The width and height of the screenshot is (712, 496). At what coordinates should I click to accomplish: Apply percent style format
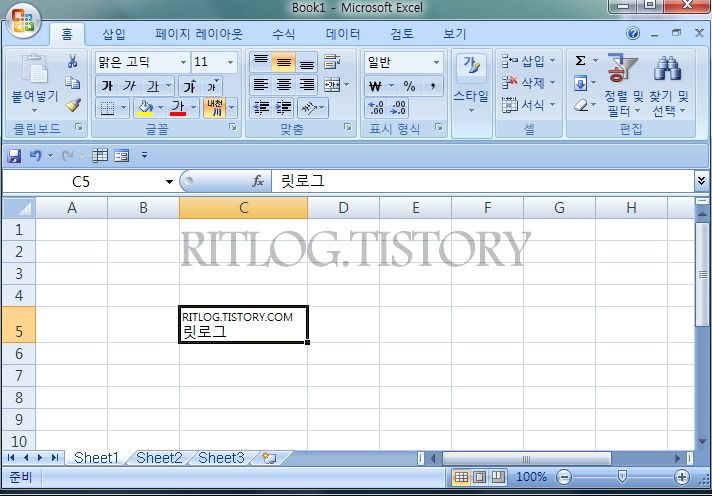[409, 85]
